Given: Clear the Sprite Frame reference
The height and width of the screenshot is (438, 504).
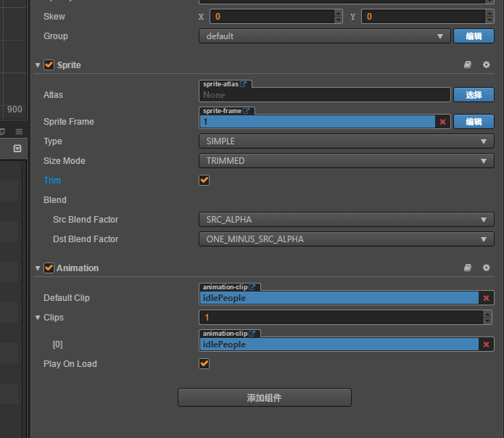Looking at the screenshot, I should click(x=442, y=122).
